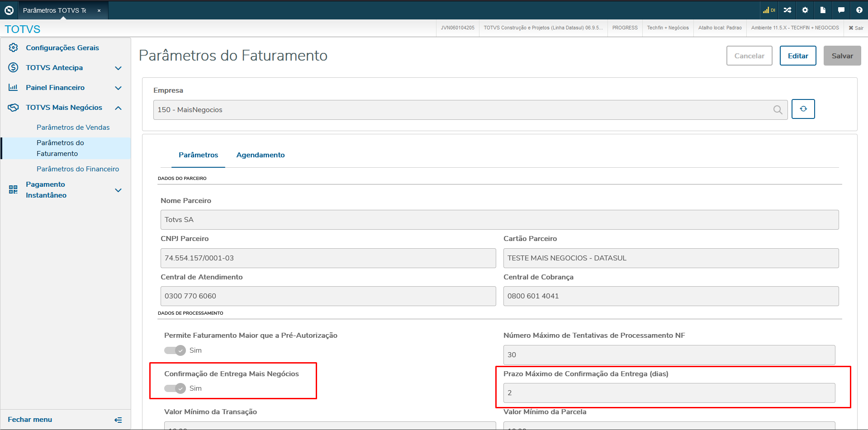This screenshot has width=868, height=430.
Task: Open Parâmetros do Financeiro in the sidebar
Action: coord(78,169)
